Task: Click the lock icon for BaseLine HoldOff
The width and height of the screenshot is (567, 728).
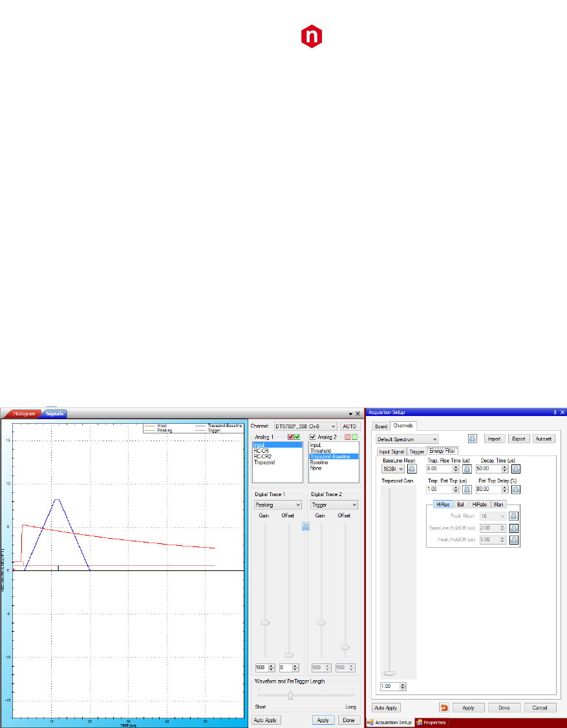Action: [x=513, y=528]
